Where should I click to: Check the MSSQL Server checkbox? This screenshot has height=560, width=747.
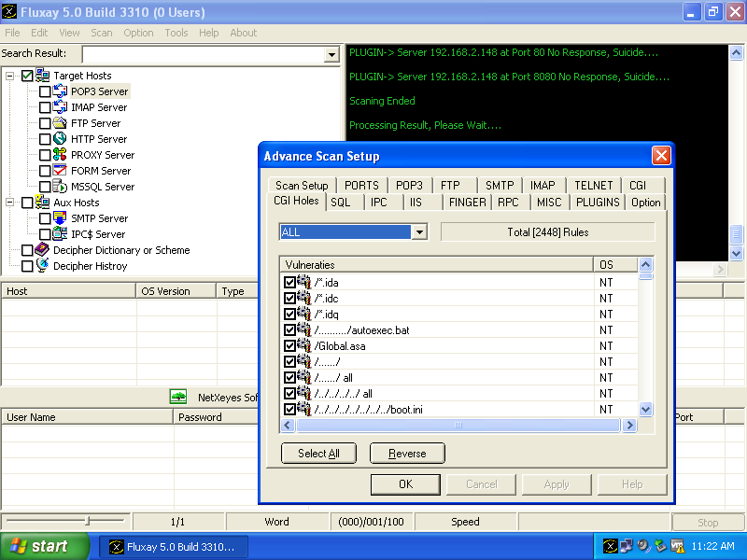[45, 187]
